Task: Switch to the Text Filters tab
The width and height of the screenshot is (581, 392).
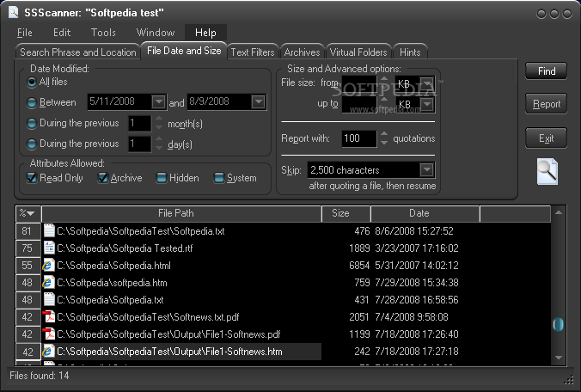Action: 253,52
